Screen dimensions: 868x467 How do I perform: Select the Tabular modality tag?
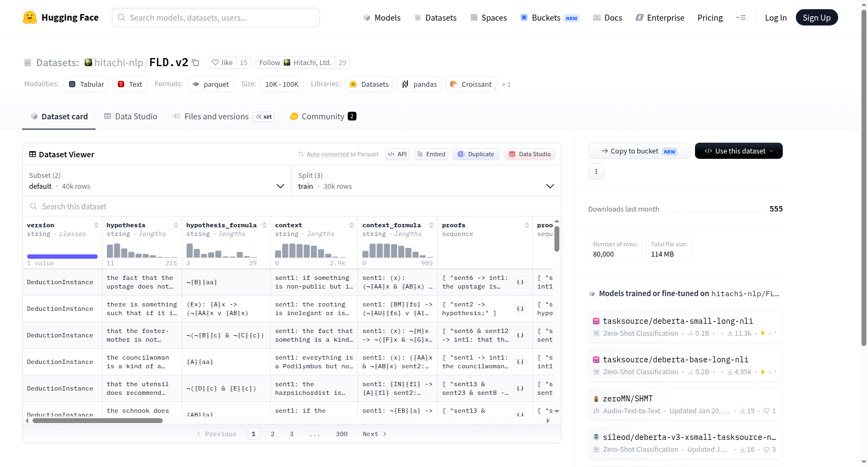click(86, 84)
